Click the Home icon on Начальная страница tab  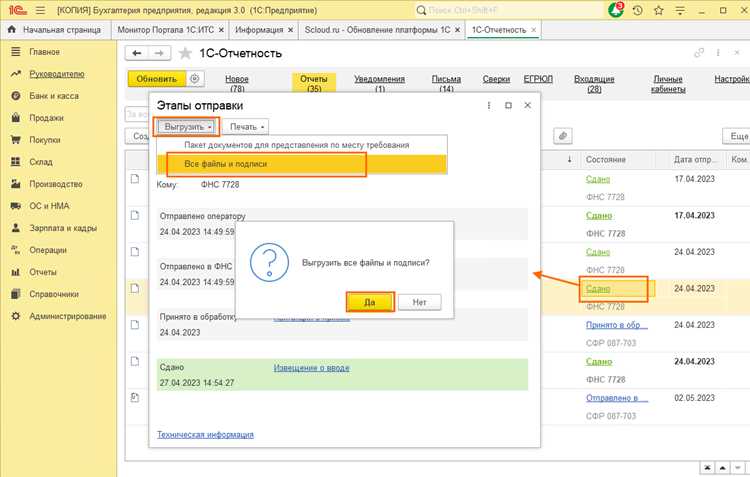(12, 30)
